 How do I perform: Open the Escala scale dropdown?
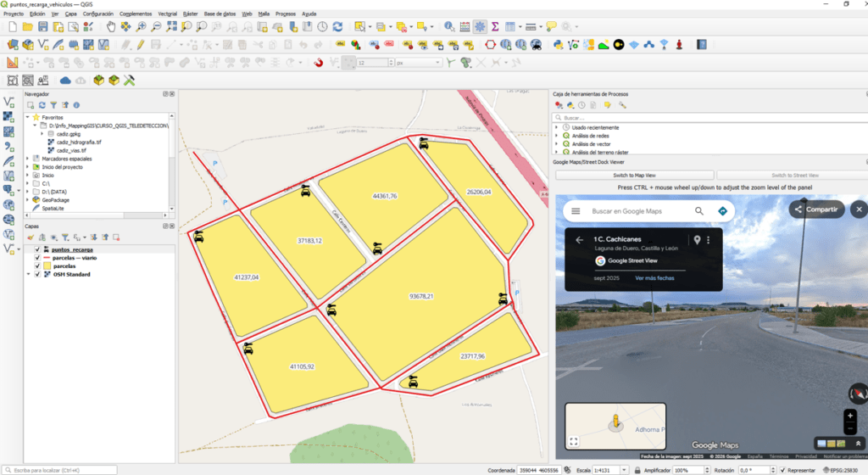pos(624,470)
